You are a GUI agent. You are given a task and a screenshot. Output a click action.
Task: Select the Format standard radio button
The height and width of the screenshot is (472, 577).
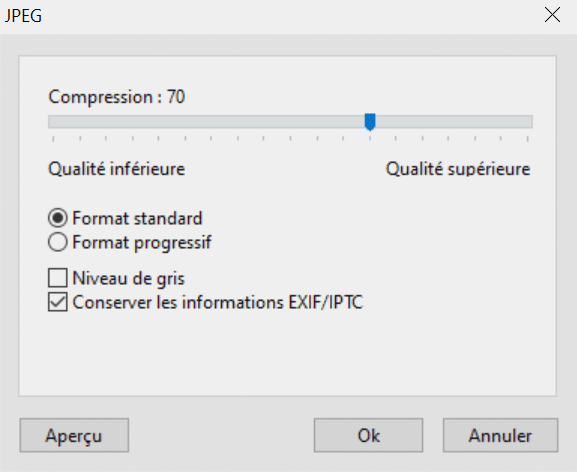pyautogui.click(x=58, y=218)
